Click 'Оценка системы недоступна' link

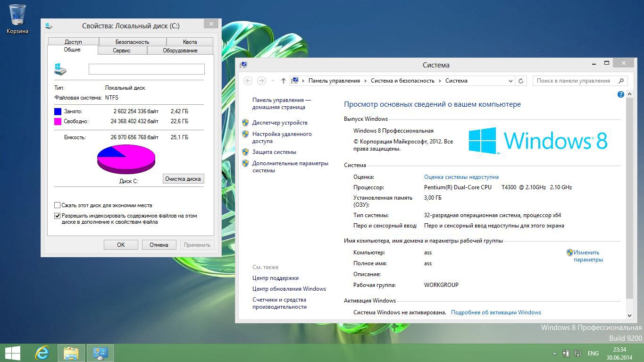click(x=461, y=177)
